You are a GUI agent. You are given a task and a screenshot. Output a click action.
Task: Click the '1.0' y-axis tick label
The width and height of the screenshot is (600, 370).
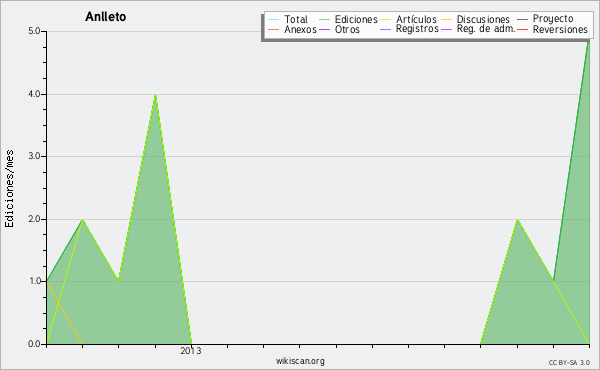point(34,281)
